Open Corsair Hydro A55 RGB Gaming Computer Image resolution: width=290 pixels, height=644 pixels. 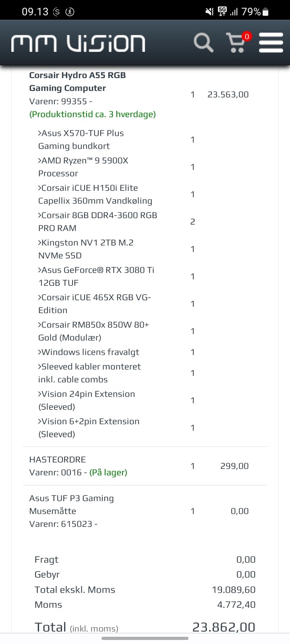tap(77, 82)
